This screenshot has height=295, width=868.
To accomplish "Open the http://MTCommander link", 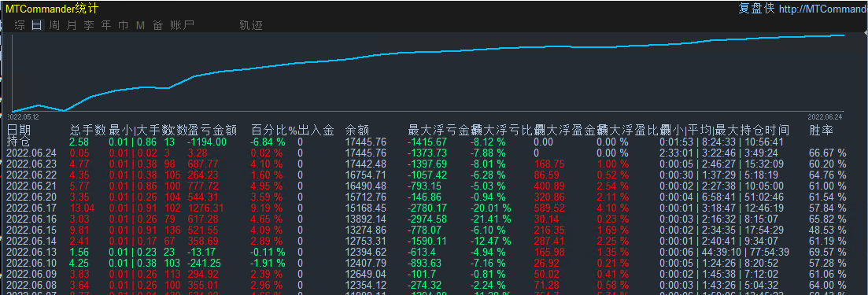I will point(823,9).
